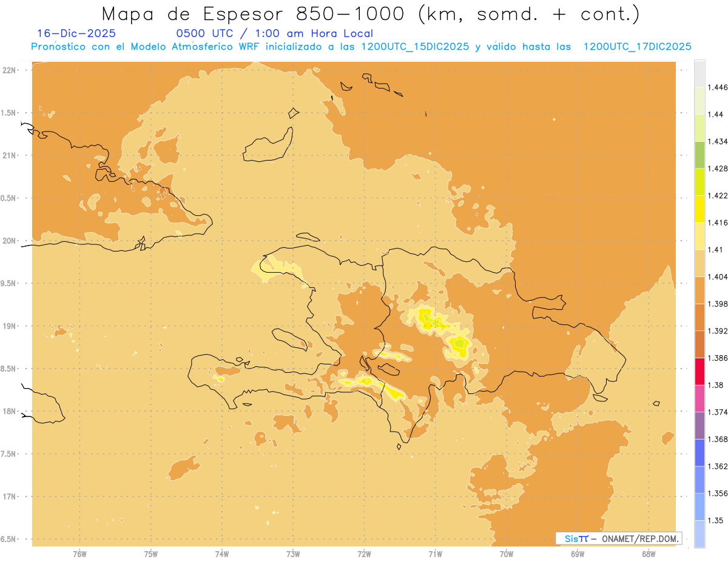Click legend value '1.416'
The width and height of the screenshot is (728, 562).
click(718, 222)
